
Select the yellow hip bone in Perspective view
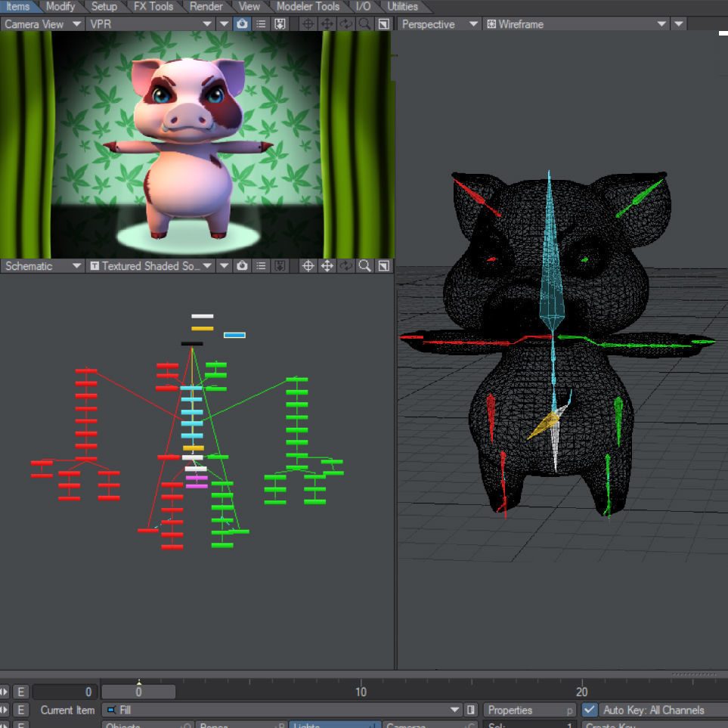point(544,425)
